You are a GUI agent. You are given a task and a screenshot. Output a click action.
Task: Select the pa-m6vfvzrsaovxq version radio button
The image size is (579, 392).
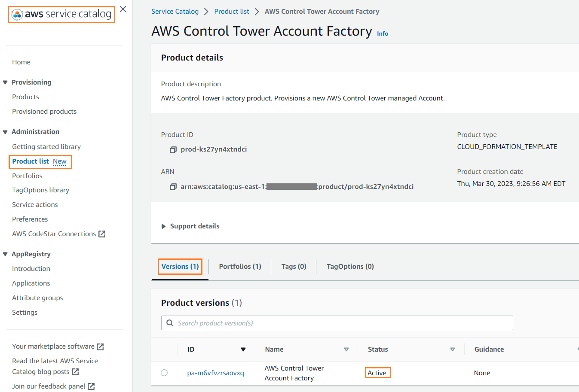tap(164, 373)
